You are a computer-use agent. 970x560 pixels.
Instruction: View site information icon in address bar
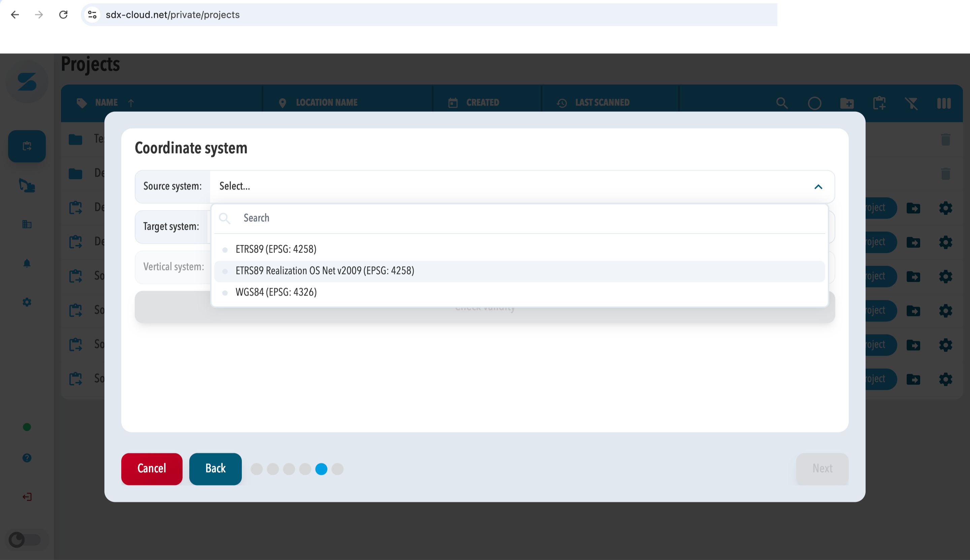92,14
